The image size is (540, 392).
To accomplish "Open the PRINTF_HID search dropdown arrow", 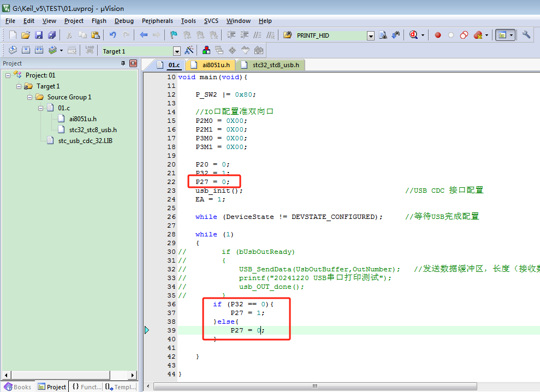I will click(371, 36).
